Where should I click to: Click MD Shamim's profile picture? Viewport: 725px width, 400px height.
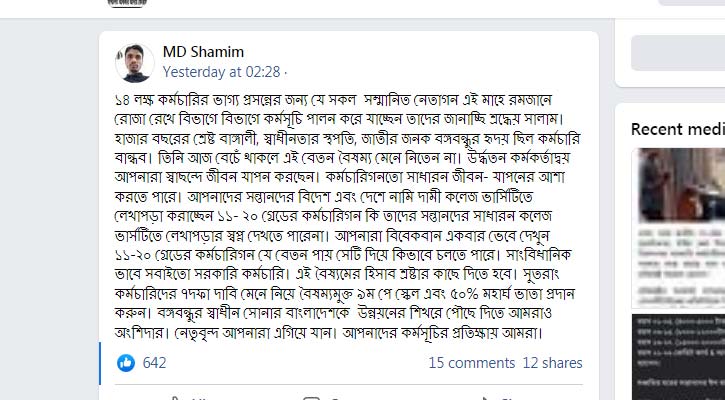click(133, 62)
